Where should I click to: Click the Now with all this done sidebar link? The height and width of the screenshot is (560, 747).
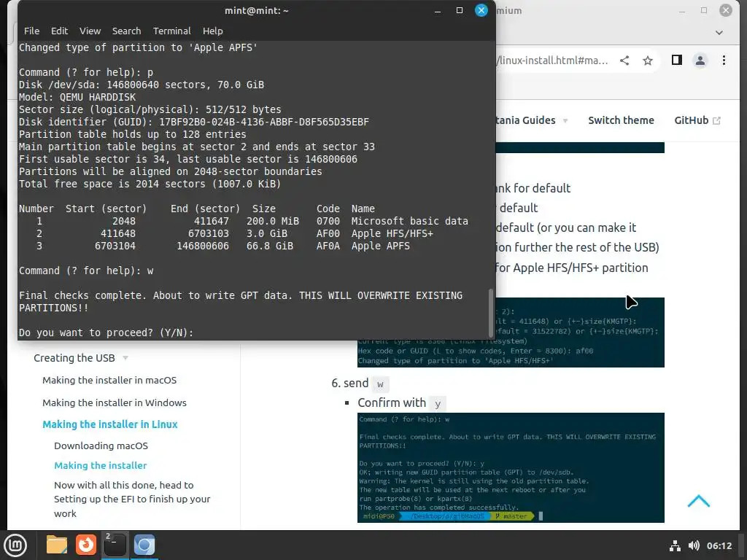click(132, 499)
